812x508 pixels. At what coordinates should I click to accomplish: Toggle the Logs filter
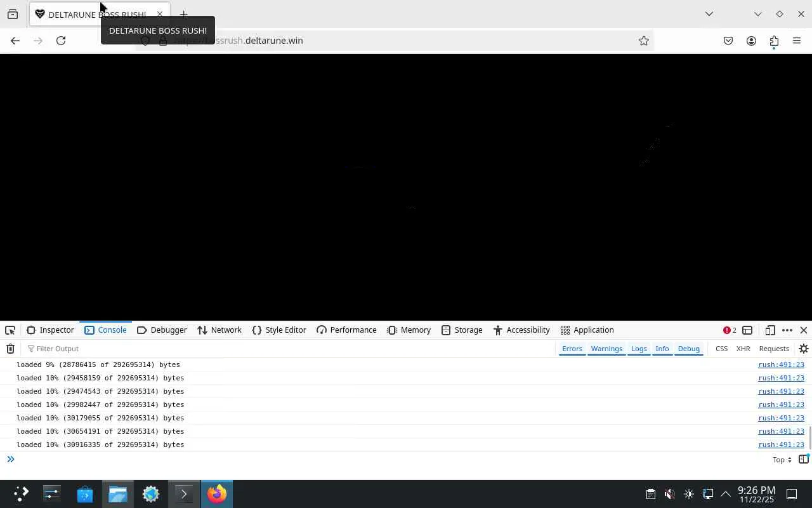coord(639,349)
